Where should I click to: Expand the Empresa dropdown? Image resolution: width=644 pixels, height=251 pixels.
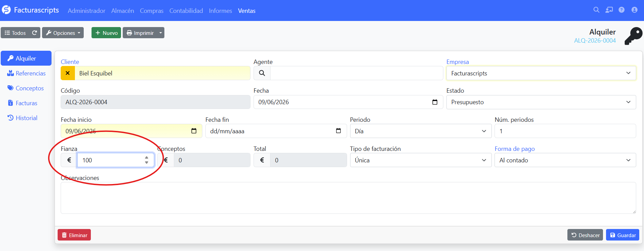point(541,73)
